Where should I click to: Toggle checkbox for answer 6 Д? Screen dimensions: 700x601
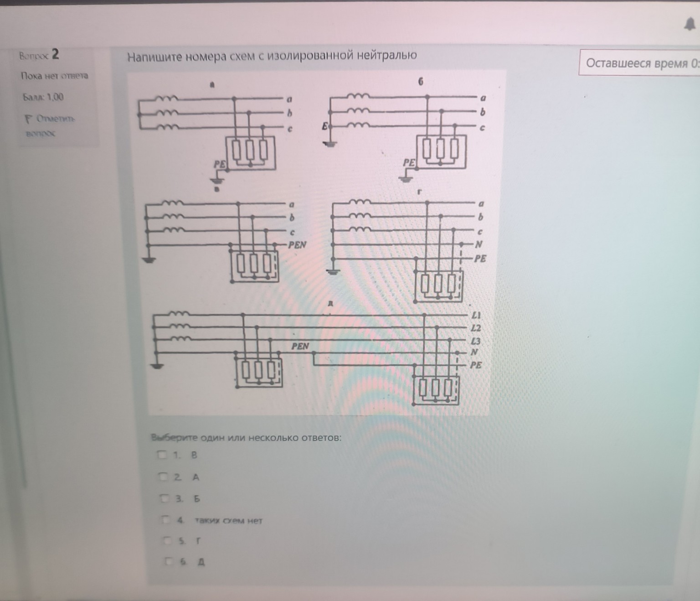click(170, 561)
